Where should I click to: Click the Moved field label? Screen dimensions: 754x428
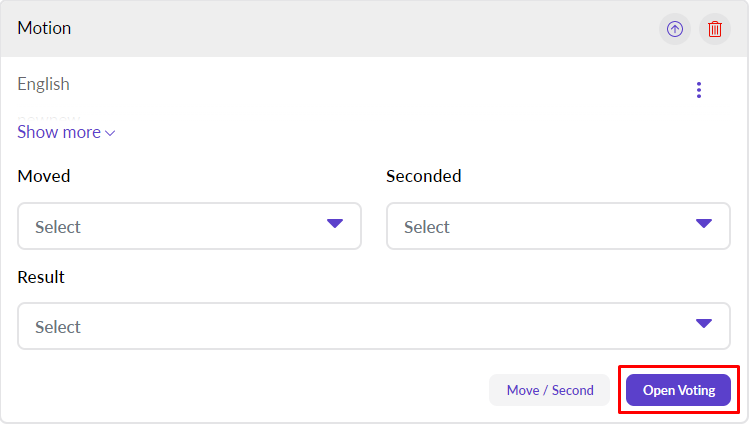[x=44, y=176]
